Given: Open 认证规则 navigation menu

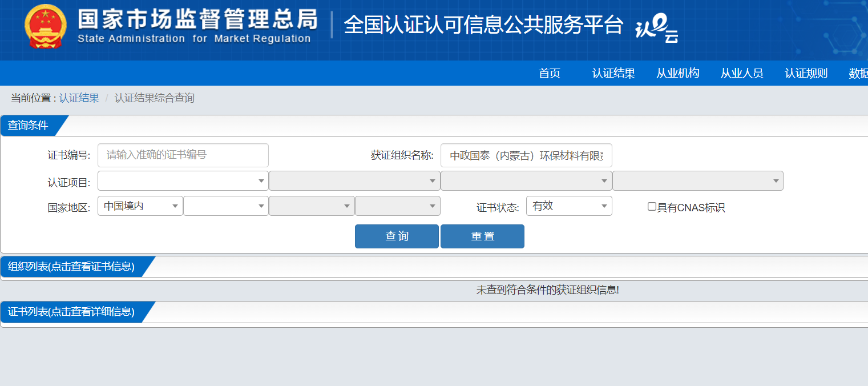Looking at the screenshot, I should tap(806, 73).
